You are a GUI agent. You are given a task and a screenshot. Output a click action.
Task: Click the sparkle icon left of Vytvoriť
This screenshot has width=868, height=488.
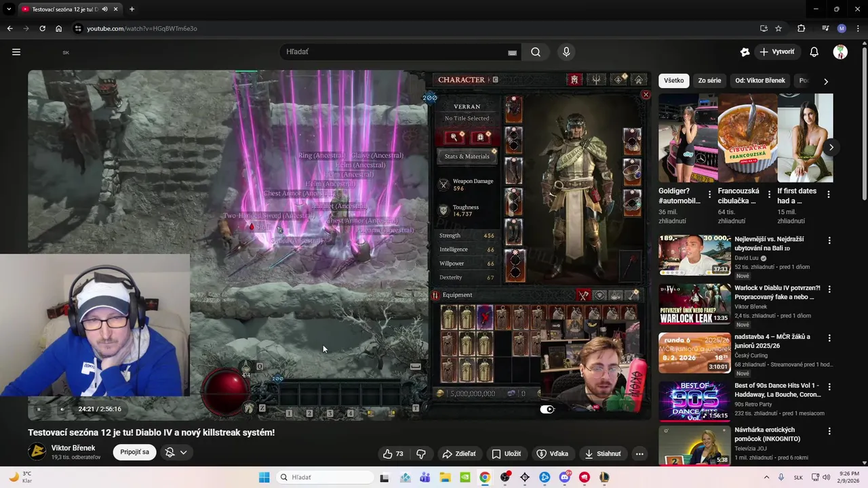pos(745,52)
